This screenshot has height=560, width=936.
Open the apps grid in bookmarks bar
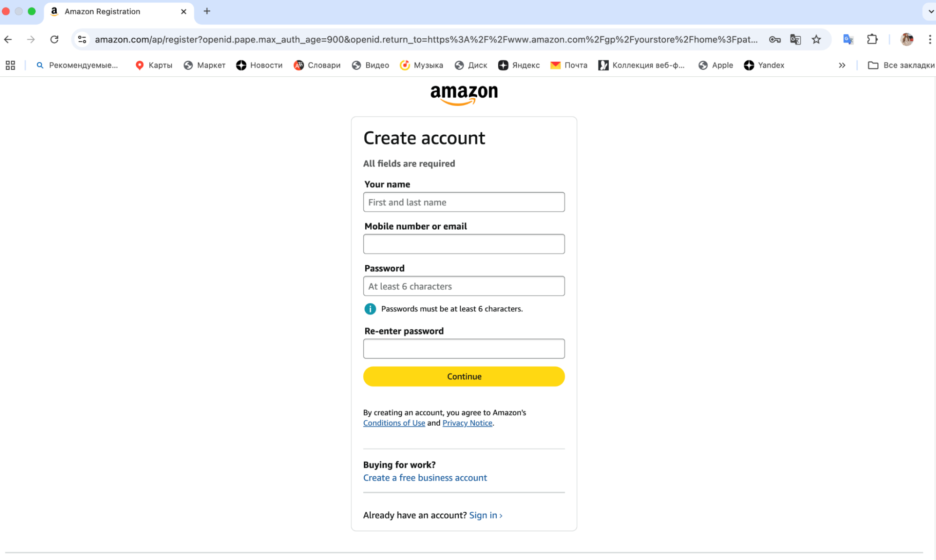point(10,65)
